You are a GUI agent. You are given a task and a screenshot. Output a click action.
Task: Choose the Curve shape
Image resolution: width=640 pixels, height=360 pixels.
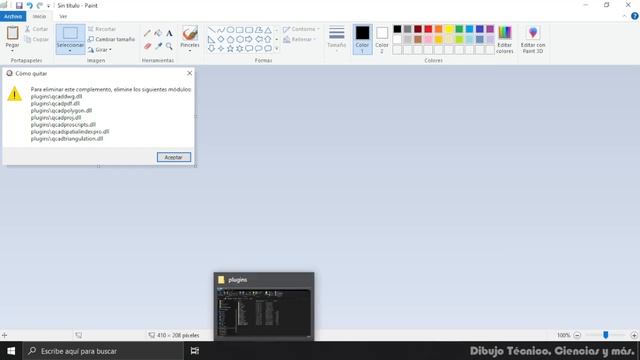click(x=221, y=30)
